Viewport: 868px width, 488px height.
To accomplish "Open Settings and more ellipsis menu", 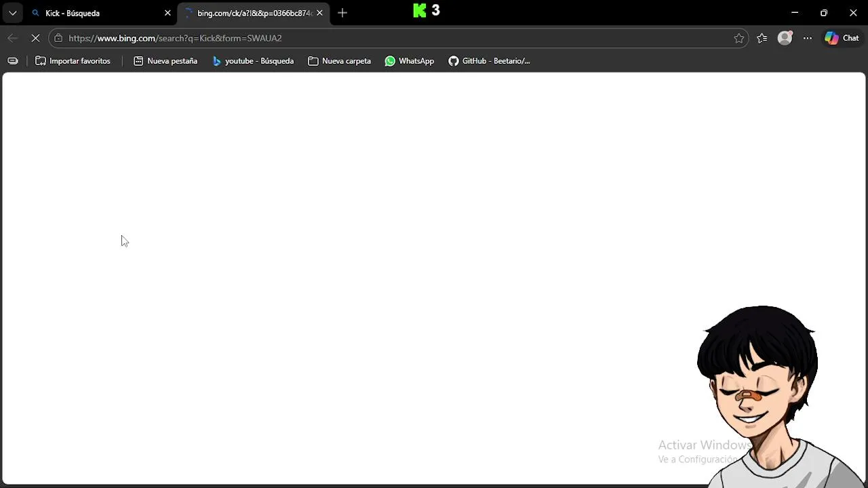I will [x=807, y=38].
